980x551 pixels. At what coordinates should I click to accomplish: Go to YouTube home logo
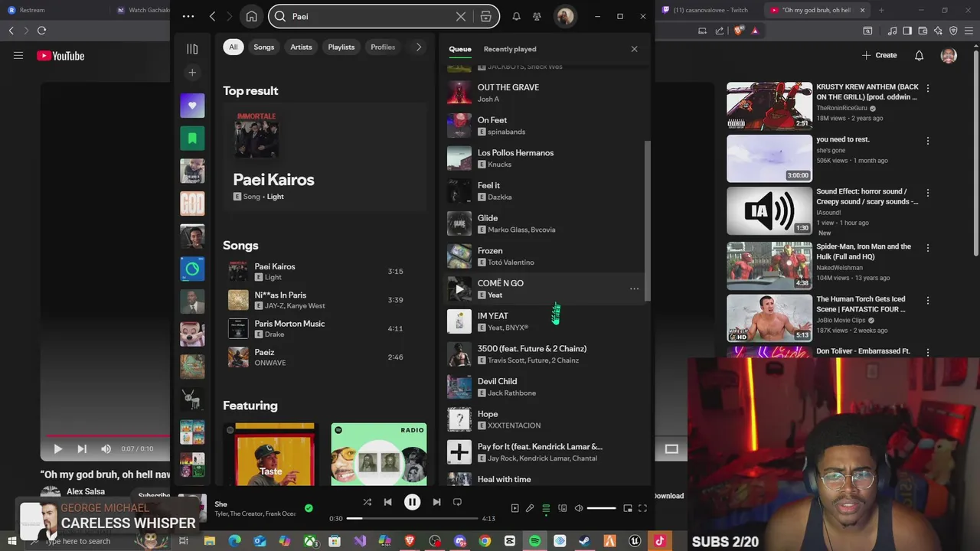pos(60,56)
